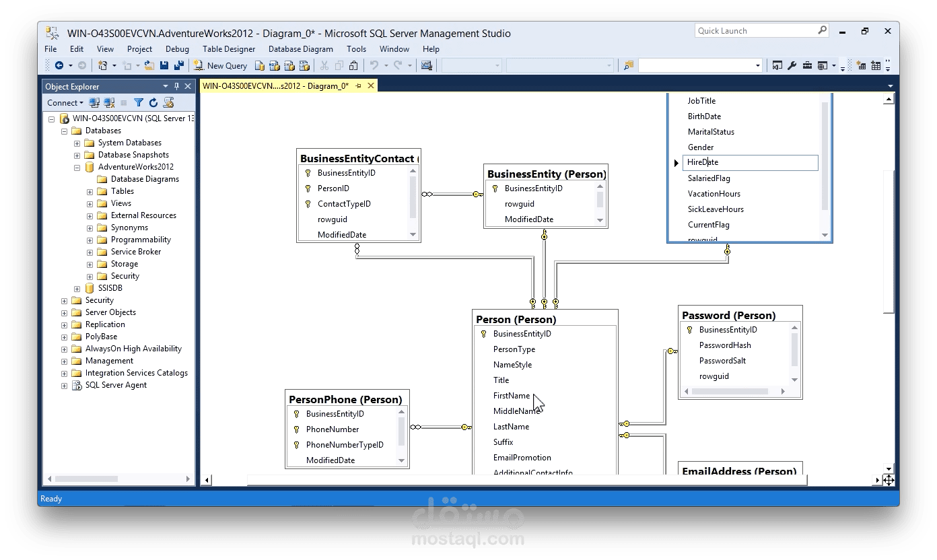
Task: Select AlwaysOn High Availability node
Action: [x=133, y=349]
